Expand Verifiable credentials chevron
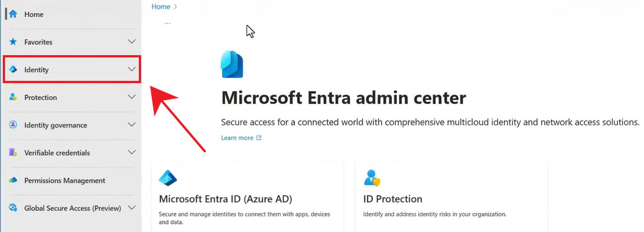 coord(131,153)
